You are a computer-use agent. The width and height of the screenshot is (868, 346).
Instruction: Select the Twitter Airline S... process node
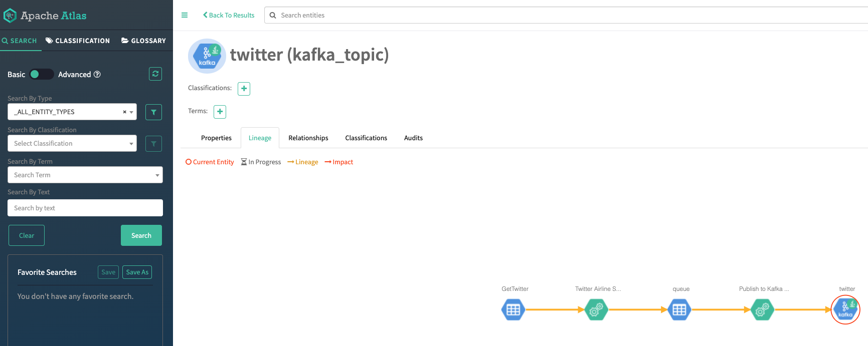[x=596, y=309]
